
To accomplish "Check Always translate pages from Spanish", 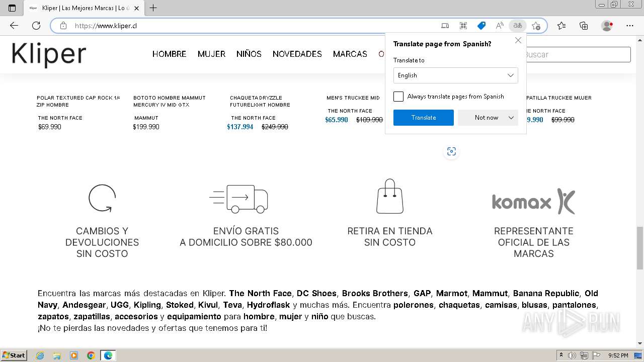I will (x=398, y=97).
